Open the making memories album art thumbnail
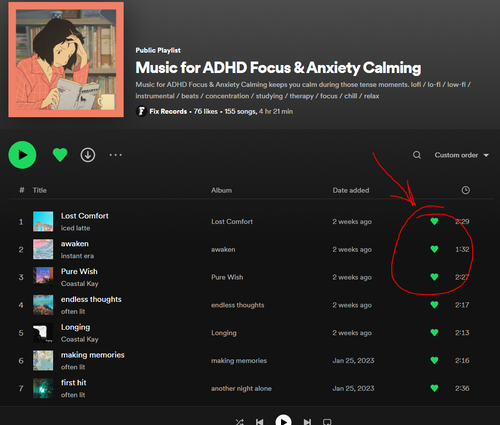This screenshot has width=500, height=425. click(x=43, y=360)
